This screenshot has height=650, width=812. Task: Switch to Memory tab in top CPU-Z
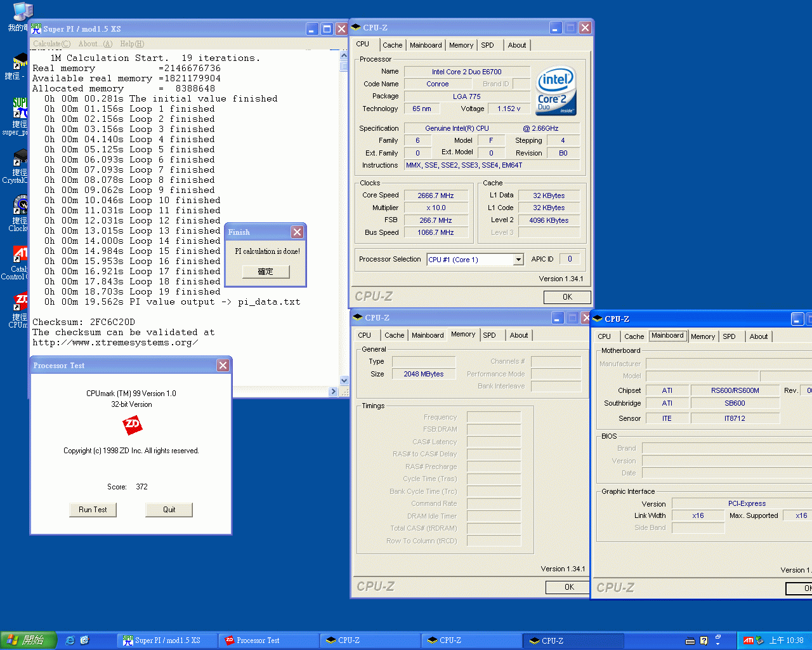tap(461, 45)
